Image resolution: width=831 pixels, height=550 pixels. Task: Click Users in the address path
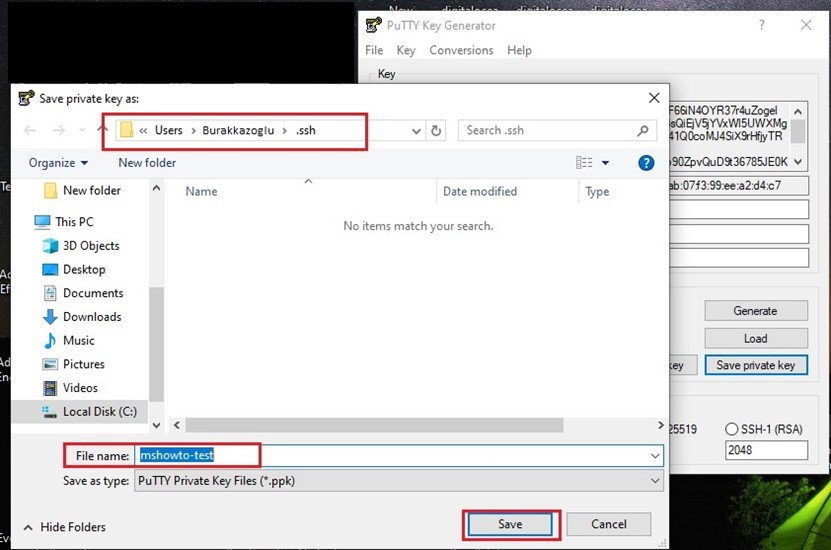point(169,130)
